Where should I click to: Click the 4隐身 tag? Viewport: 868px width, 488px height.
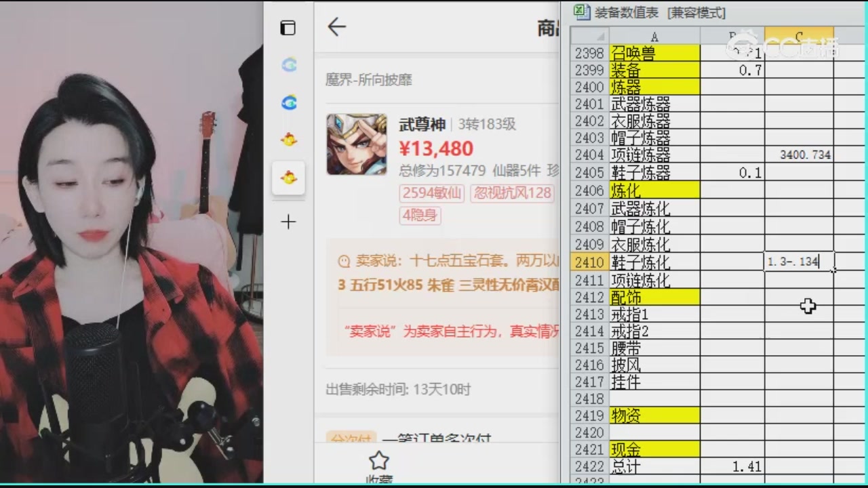coord(420,216)
